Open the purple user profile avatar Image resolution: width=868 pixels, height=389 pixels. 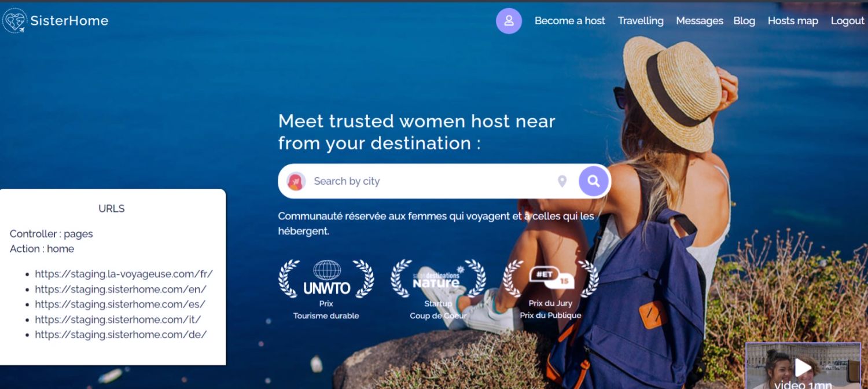[x=509, y=21]
